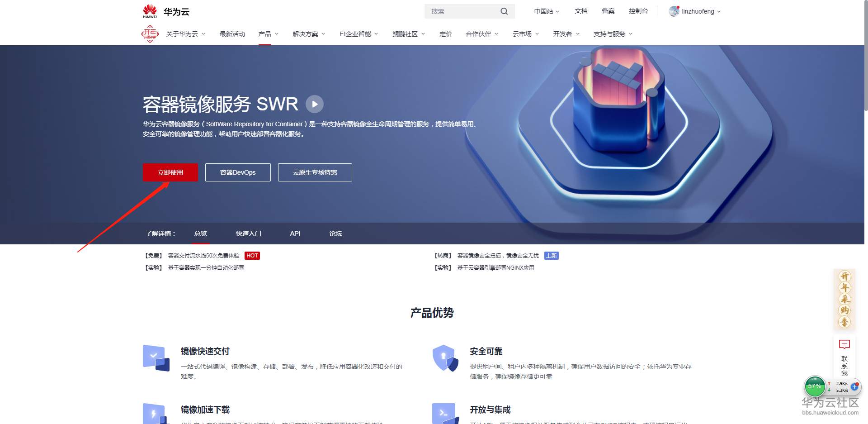The height and width of the screenshot is (424, 868).
Task: Click the 安全可靠 heading
Action: point(486,351)
